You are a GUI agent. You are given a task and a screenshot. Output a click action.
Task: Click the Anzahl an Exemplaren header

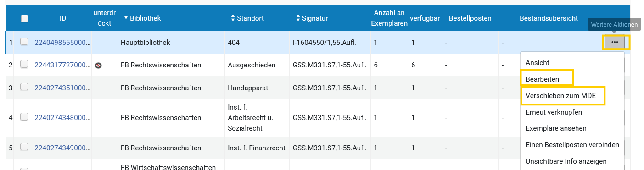(389, 19)
